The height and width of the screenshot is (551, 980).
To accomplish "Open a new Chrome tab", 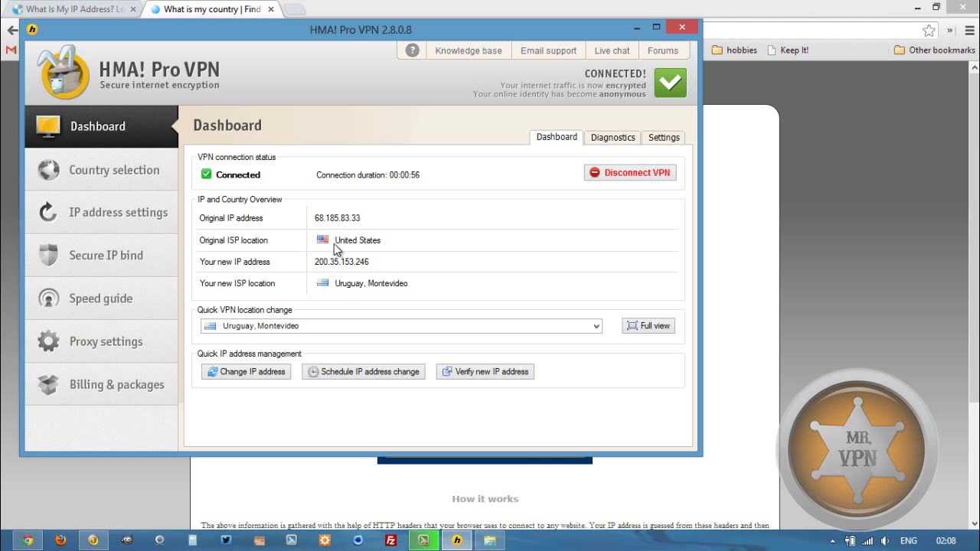I will click(295, 9).
